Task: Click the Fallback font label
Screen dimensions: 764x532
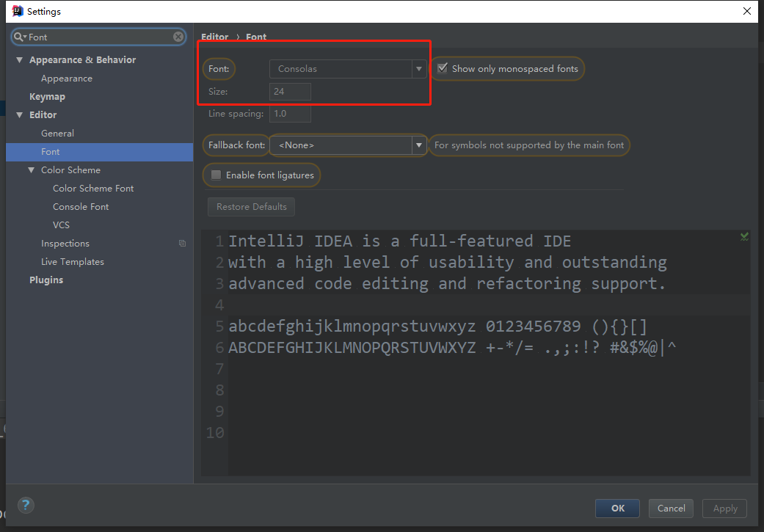Action: tap(237, 145)
